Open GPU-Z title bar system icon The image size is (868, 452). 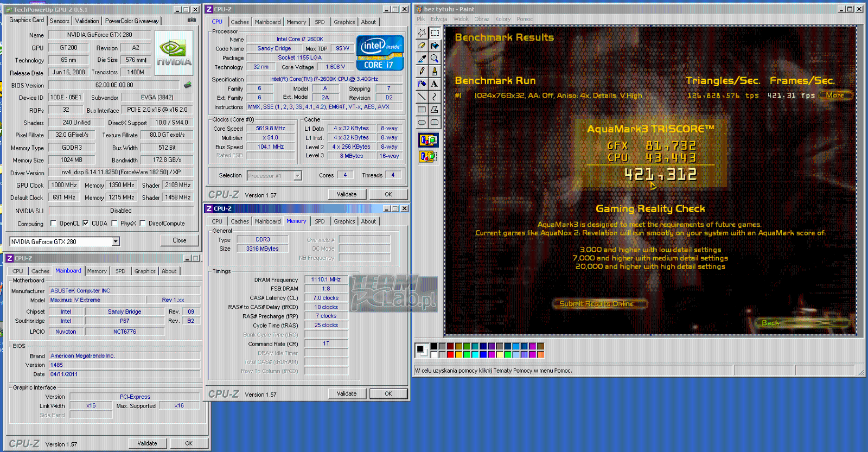[9, 9]
